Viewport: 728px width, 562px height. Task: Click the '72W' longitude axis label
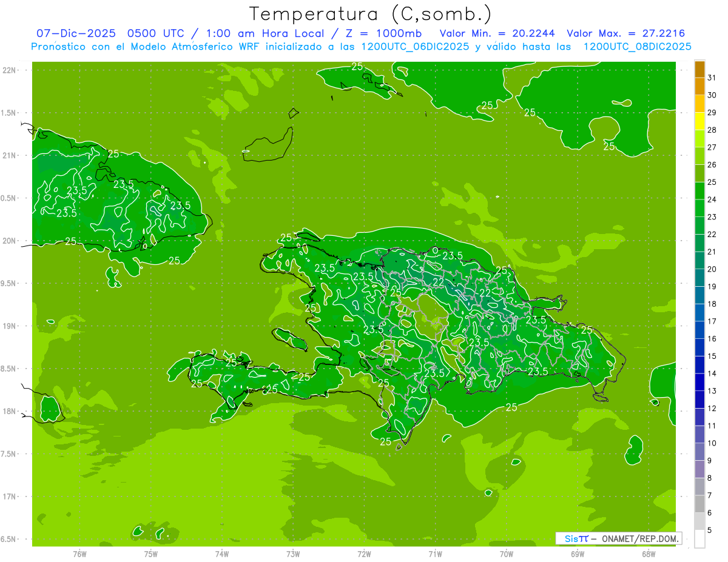pyautogui.click(x=364, y=554)
